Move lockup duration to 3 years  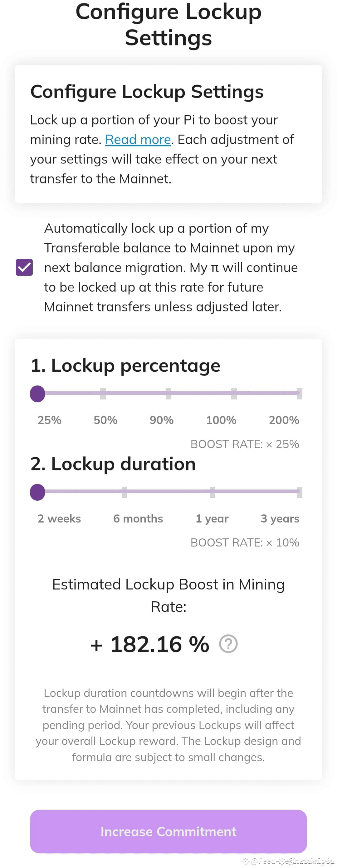coord(299,491)
